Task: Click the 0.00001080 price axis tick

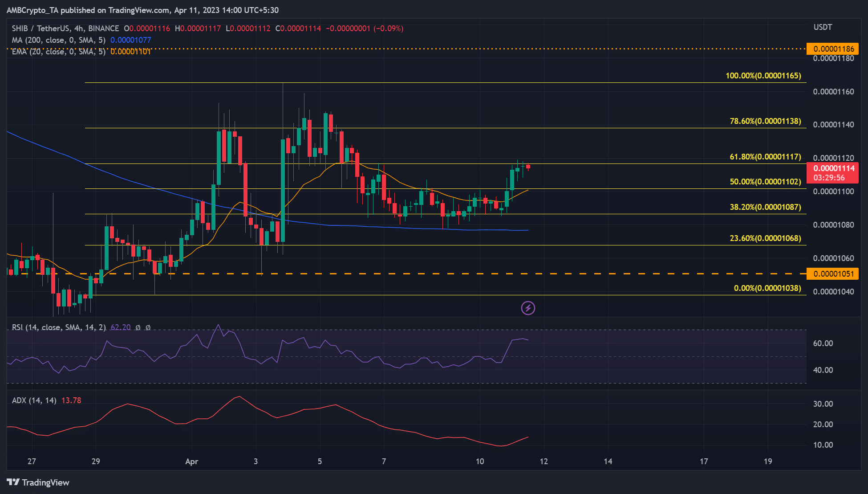Action: [834, 225]
